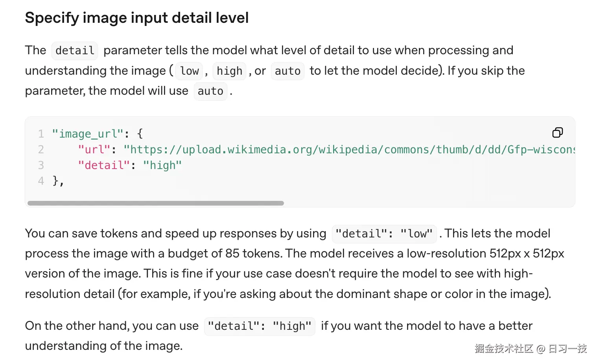Click the "detail": "high" code snippet
The width and height of the screenshot is (597, 364).
point(259,326)
